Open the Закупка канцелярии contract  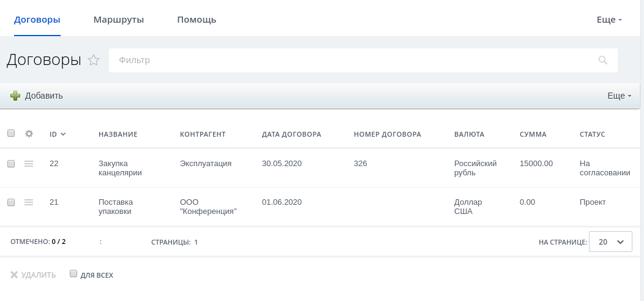coord(120,168)
